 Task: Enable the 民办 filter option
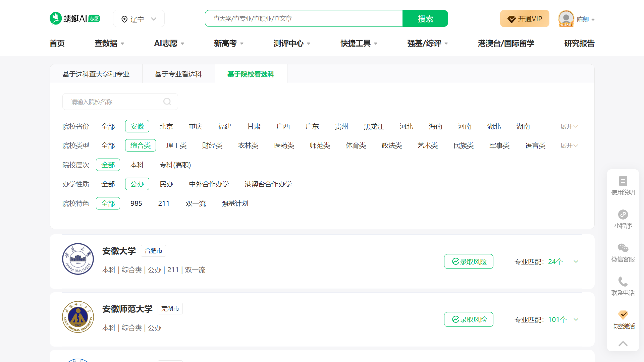click(x=166, y=184)
